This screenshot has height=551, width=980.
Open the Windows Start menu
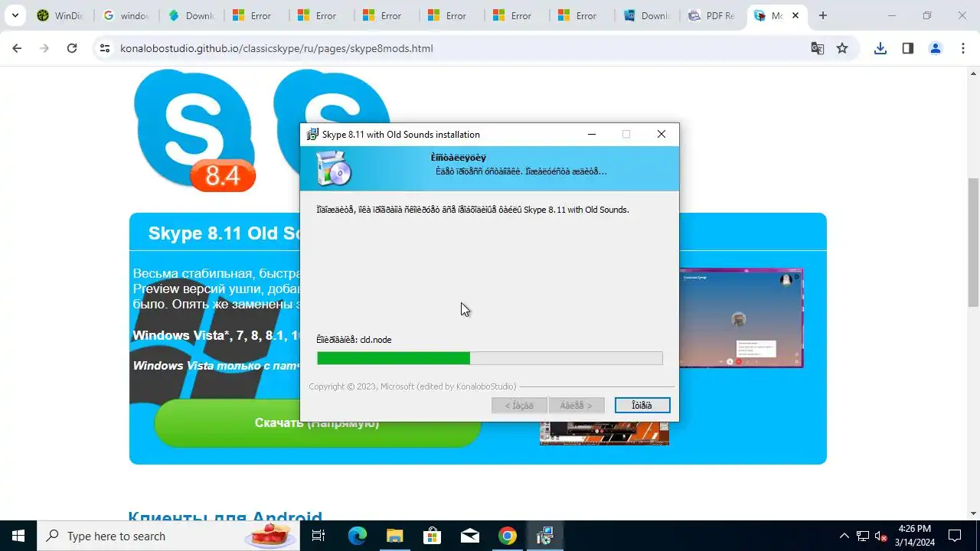[18, 536]
